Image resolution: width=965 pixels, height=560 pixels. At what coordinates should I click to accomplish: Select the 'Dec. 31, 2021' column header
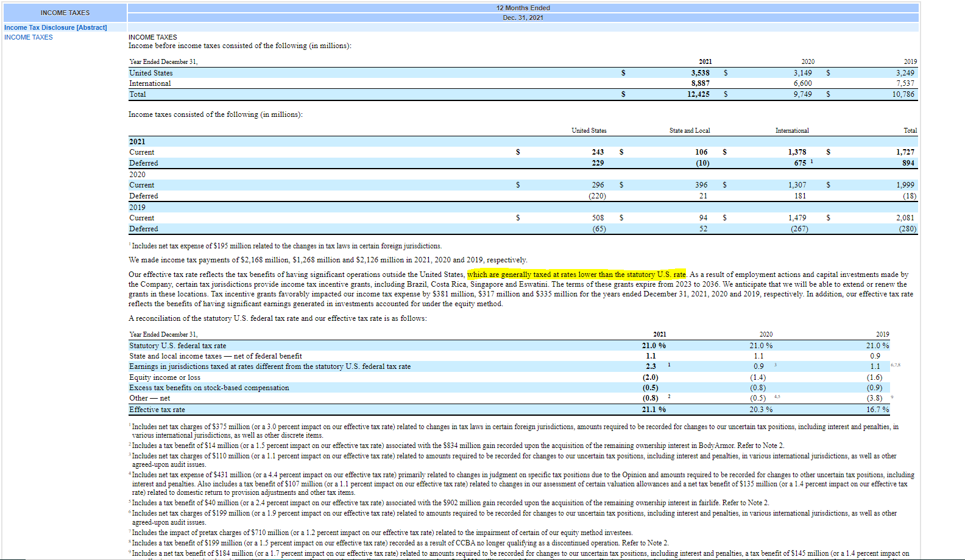pos(523,18)
